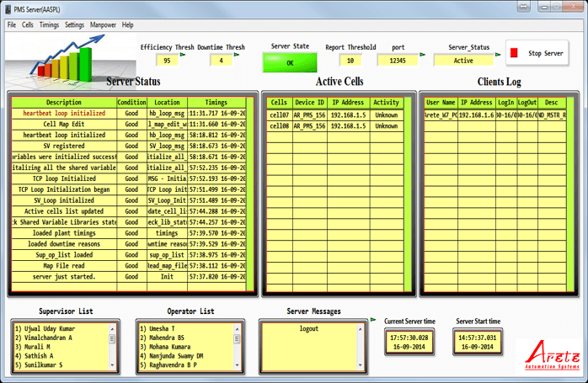Open the Settings menu
Image resolution: width=588 pixels, height=383 pixels.
(74, 24)
